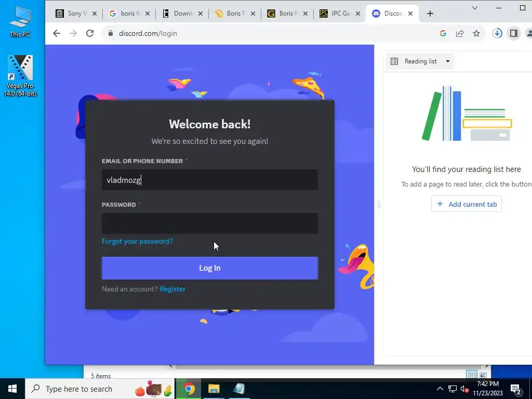Open the notification center icon
This screenshot has height=399, width=532.
[516, 389]
